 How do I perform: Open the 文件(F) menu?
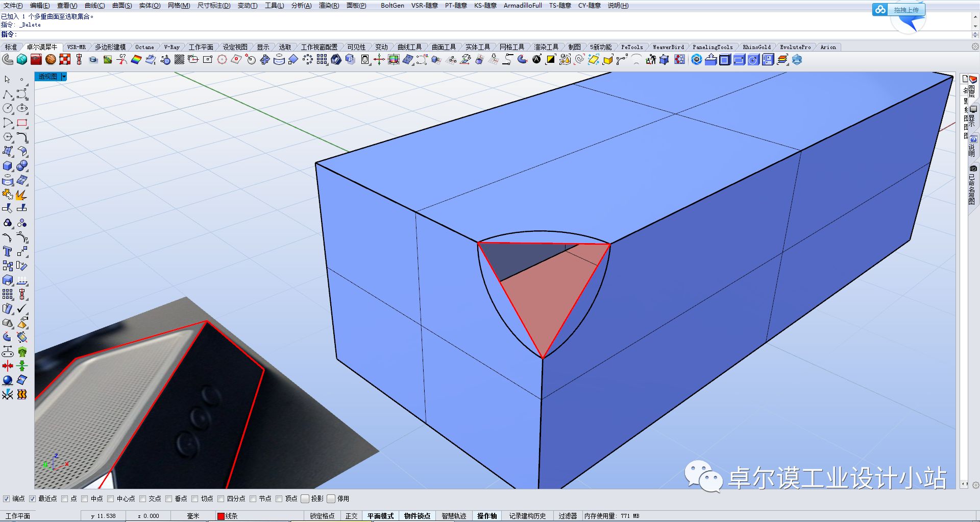tap(13, 6)
